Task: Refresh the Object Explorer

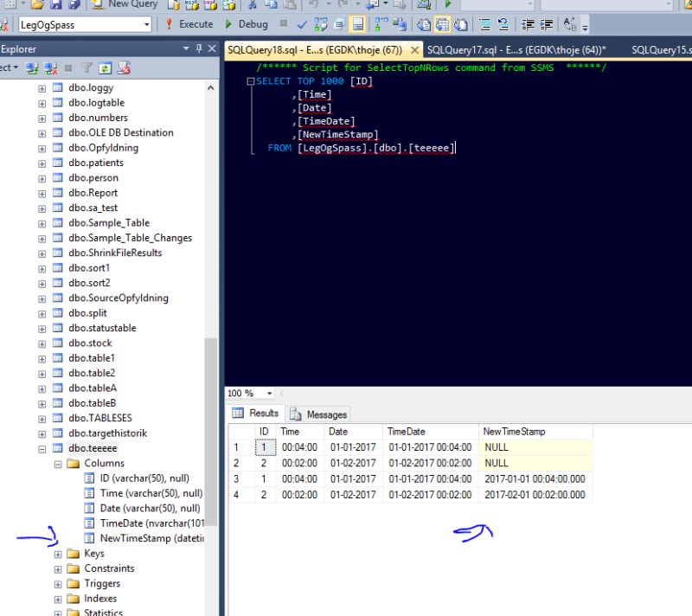Action: (x=104, y=68)
